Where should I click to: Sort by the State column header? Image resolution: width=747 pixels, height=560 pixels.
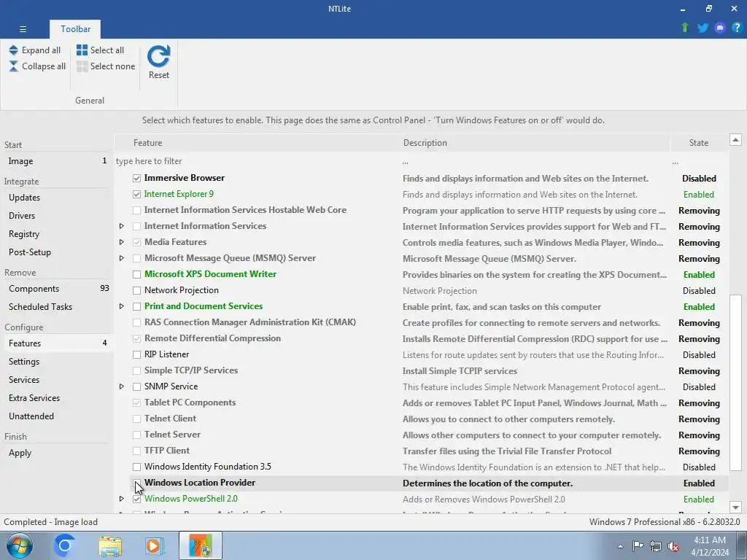pyautogui.click(x=699, y=143)
